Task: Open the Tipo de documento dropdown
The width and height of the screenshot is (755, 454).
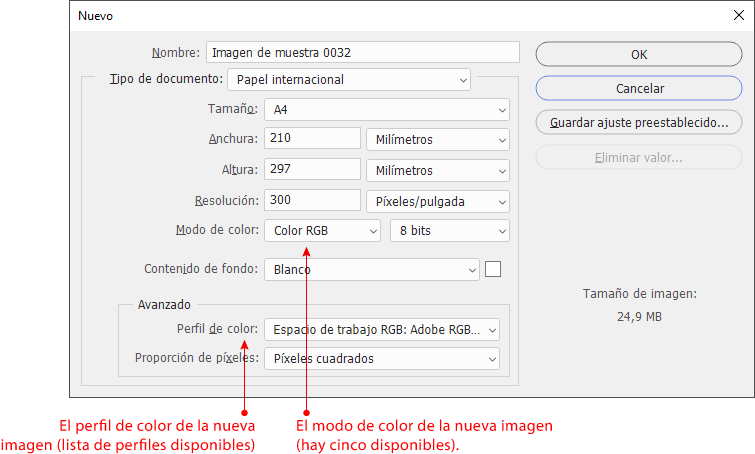Action: pos(349,79)
